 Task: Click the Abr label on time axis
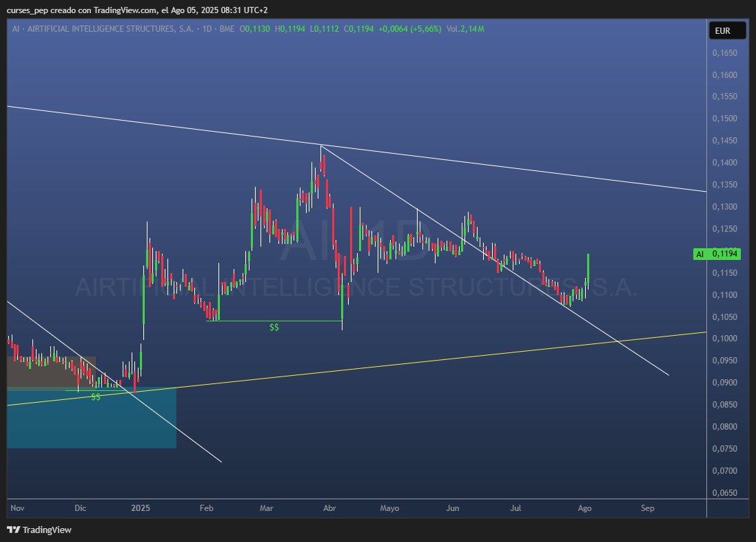[329, 508]
